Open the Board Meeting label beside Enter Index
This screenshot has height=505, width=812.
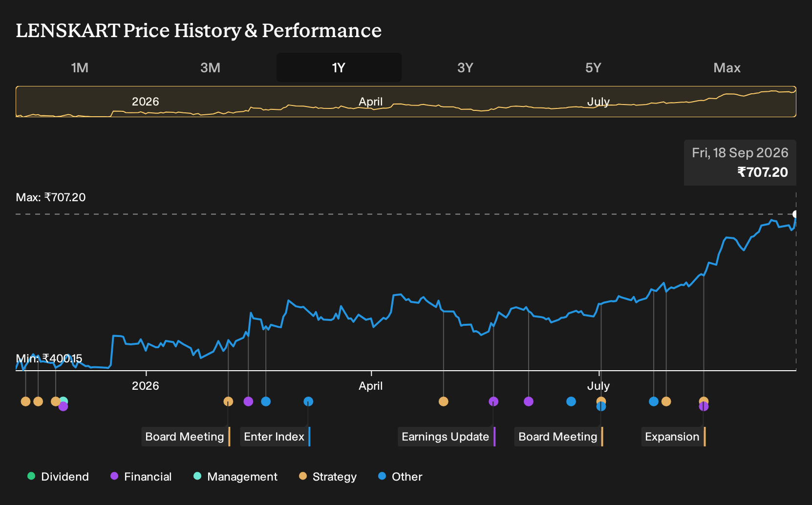click(186, 437)
